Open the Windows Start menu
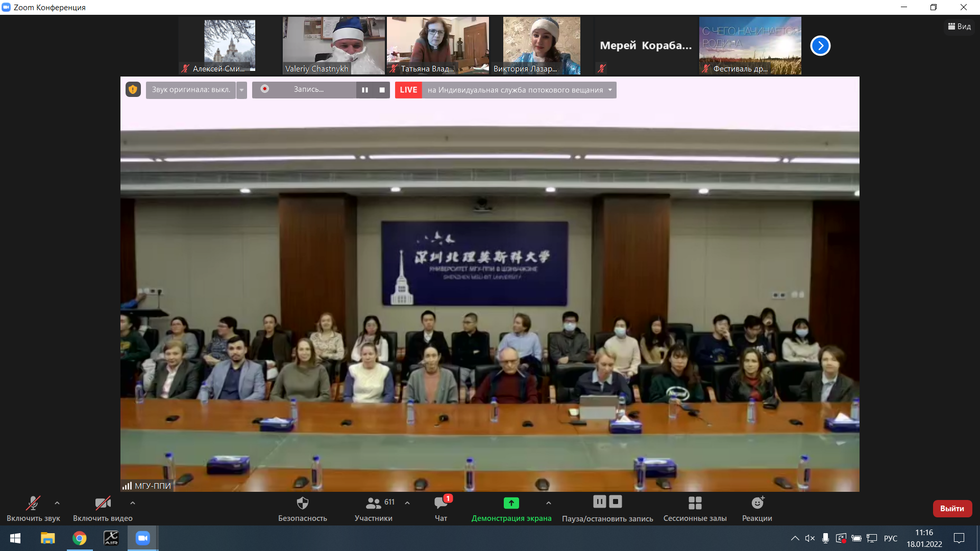 15,538
